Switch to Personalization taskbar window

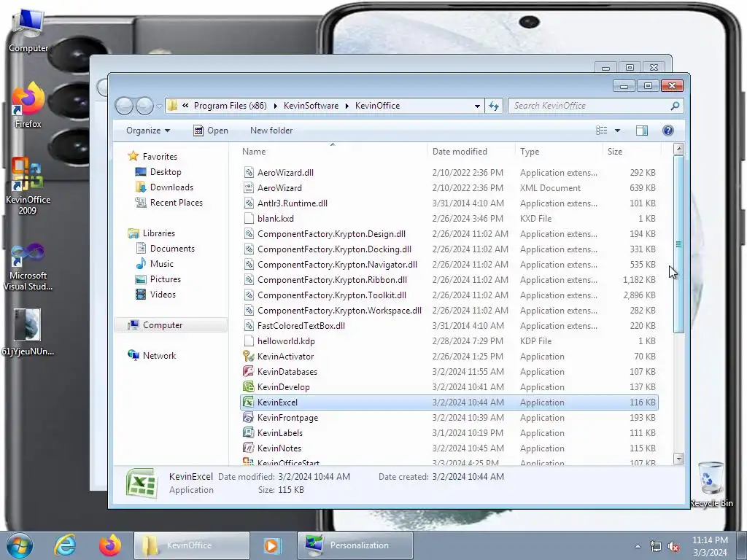coord(355,545)
